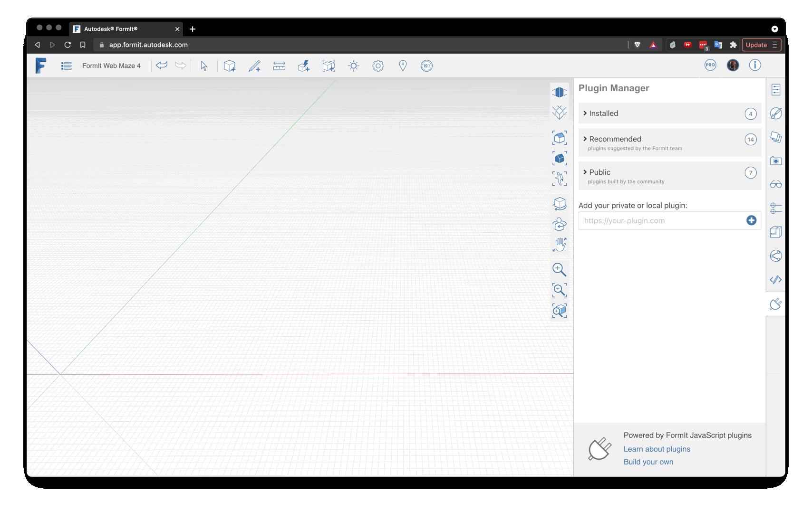Open the main hamburger menu
This screenshot has width=812, height=512.
[67, 66]
